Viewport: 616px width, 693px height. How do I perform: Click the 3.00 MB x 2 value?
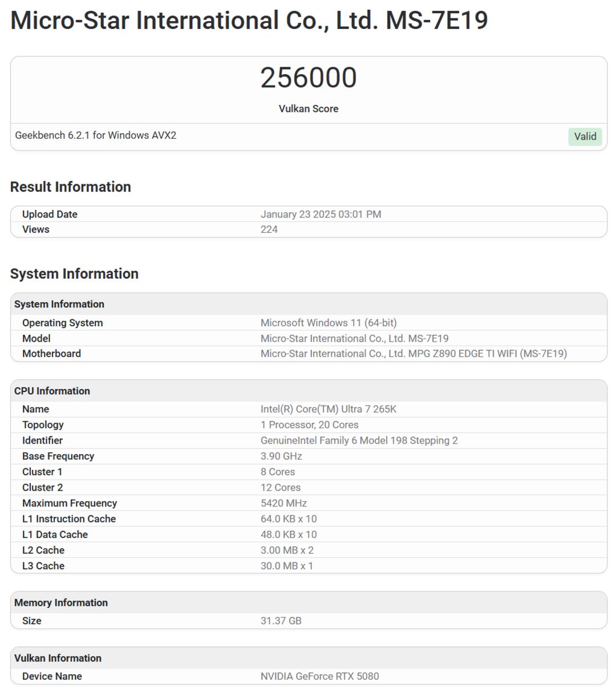tap(287, 550)
